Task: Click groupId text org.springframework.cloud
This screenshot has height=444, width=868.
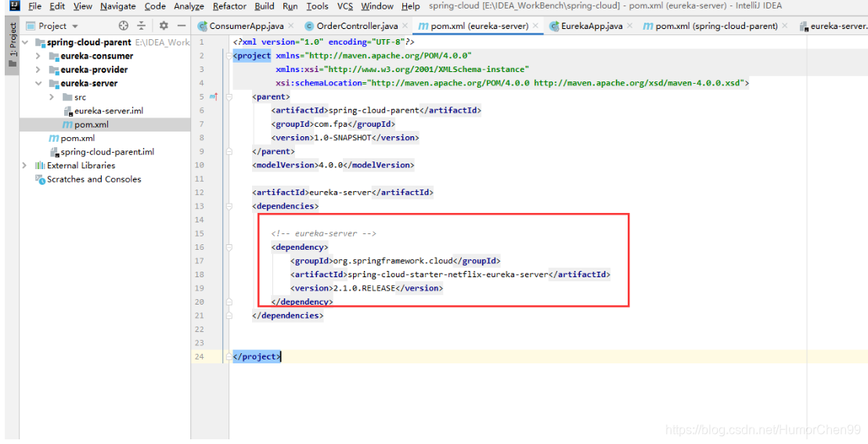Action: point(391,261)
